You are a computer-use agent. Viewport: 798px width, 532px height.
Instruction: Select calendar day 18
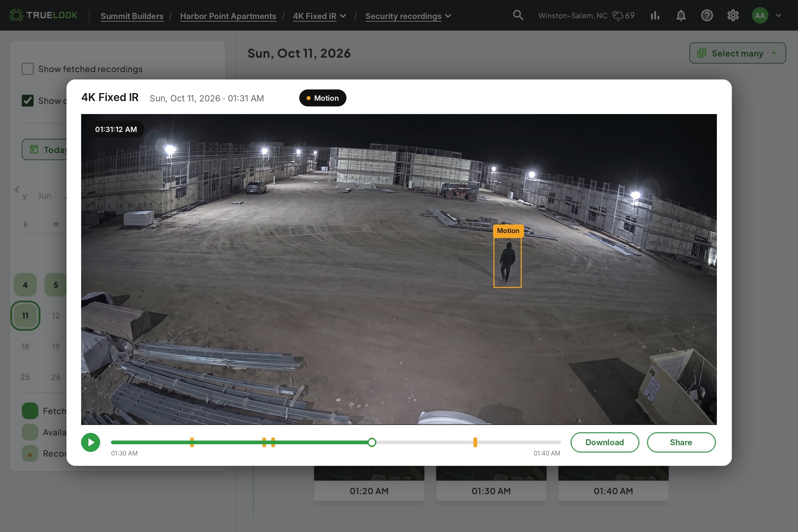pyautogui.click(x=25, y=346)
